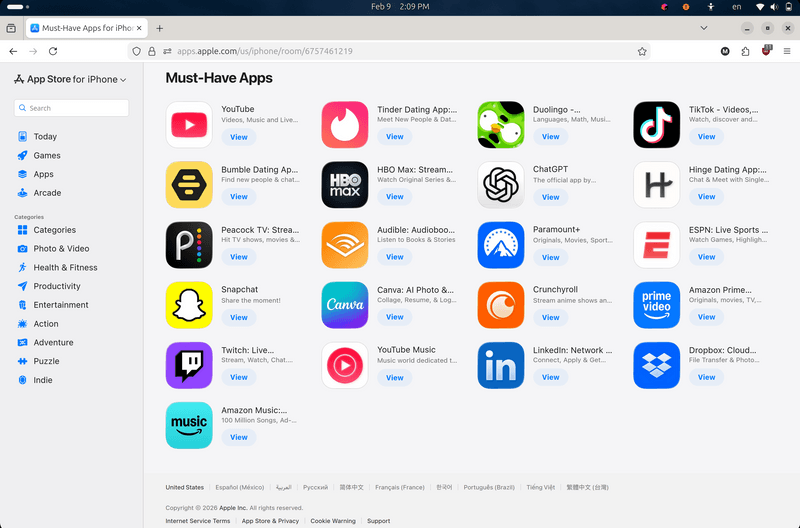Open the Hinge app icon
The width and height of the screenshot is (800, 528).
657,185
